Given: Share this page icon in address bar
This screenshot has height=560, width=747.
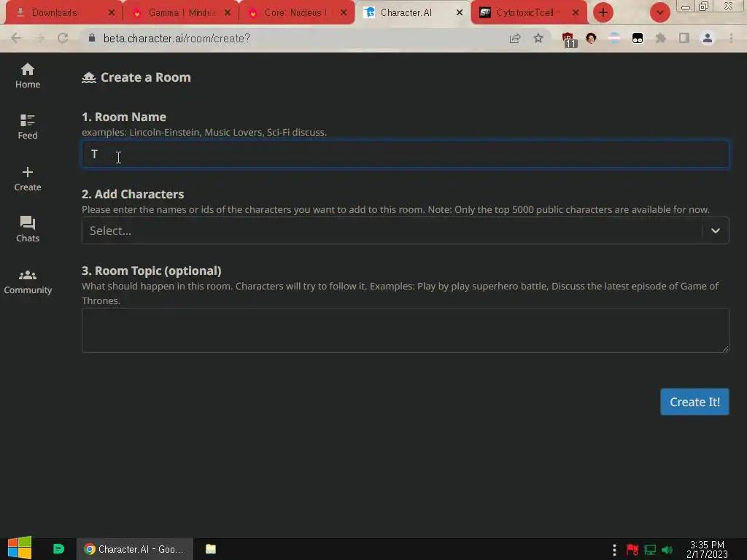Looking at the screenshot, I should coord(515,38).
